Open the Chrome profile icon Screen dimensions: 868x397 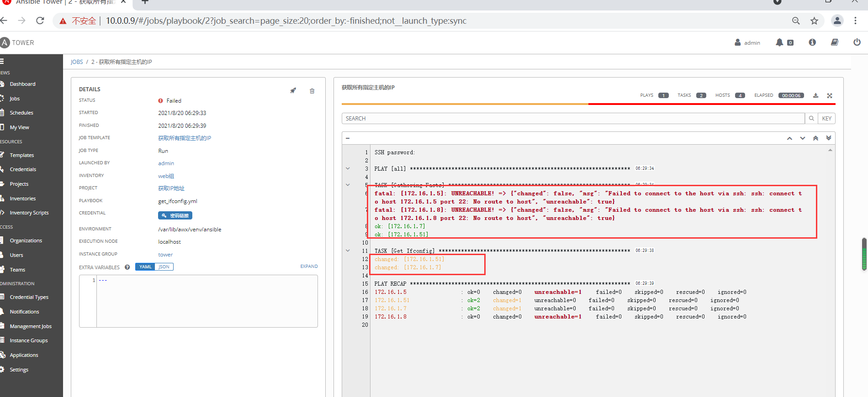[x=837, y=21]
